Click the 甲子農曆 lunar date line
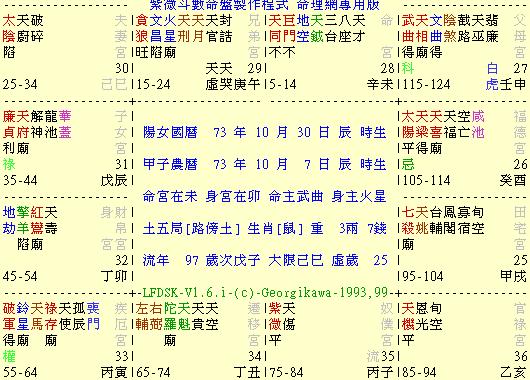Image resolution: width=530 pixels, height=380 pixels. tap(264, 164)
